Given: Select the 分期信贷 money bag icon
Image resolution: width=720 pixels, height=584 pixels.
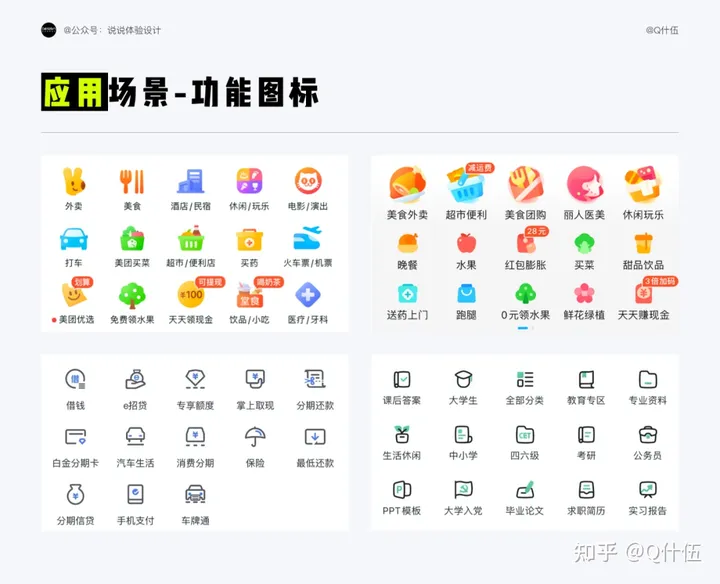Looking at the screenshot, I should [75, 494].
